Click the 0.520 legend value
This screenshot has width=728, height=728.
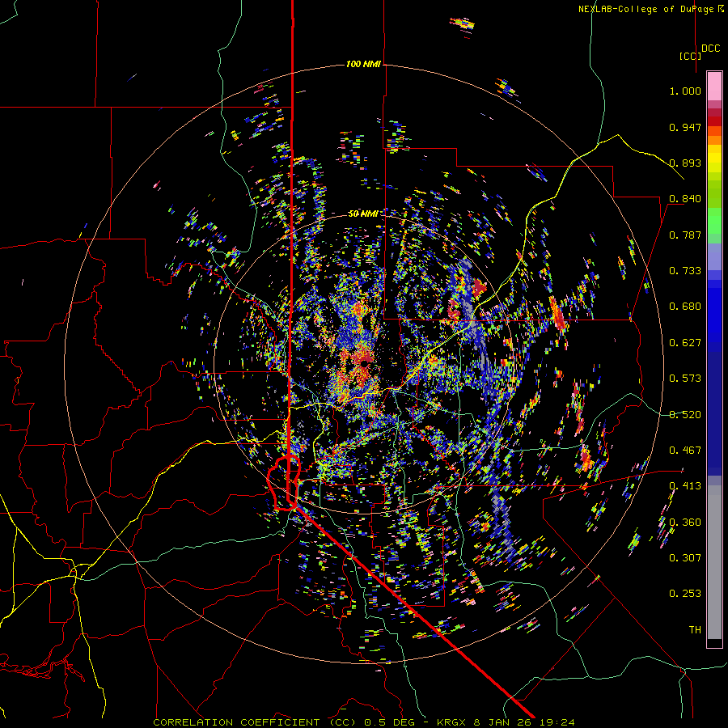click(x=685, y=415)
